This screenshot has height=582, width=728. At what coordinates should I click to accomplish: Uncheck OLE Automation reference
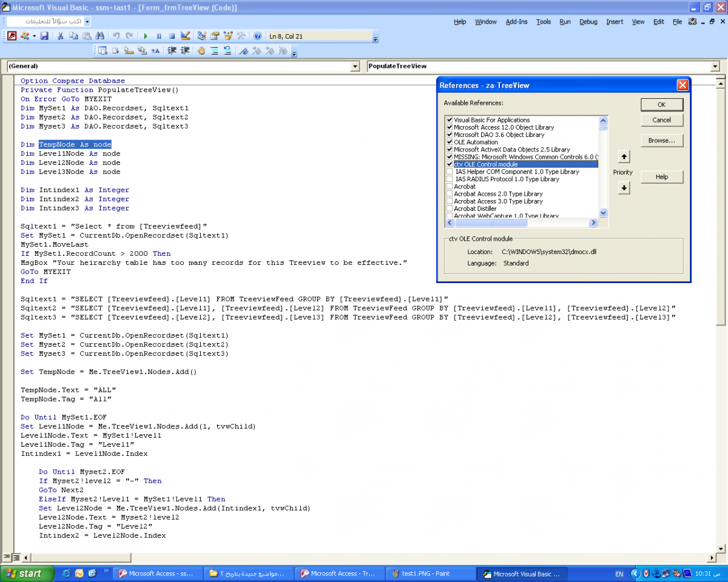click(450, 142)
